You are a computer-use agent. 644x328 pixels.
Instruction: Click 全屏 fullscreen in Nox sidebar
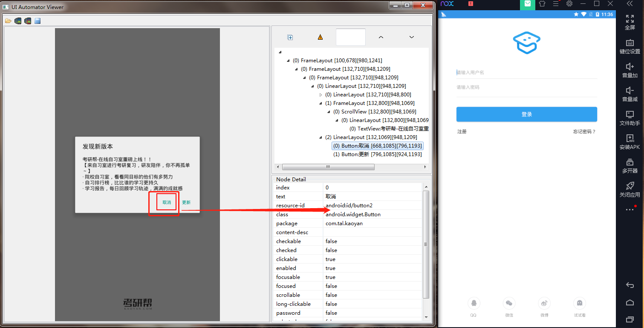point(630,22)
